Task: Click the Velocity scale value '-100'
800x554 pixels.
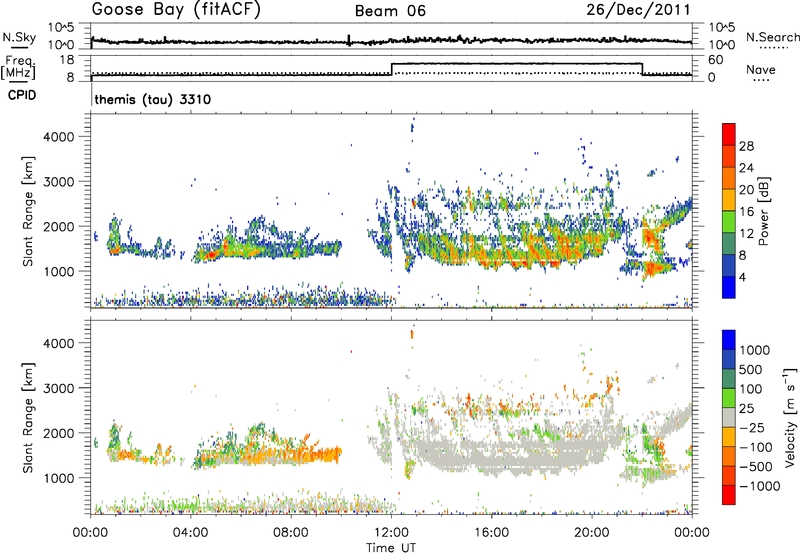Action: (756, 447)
